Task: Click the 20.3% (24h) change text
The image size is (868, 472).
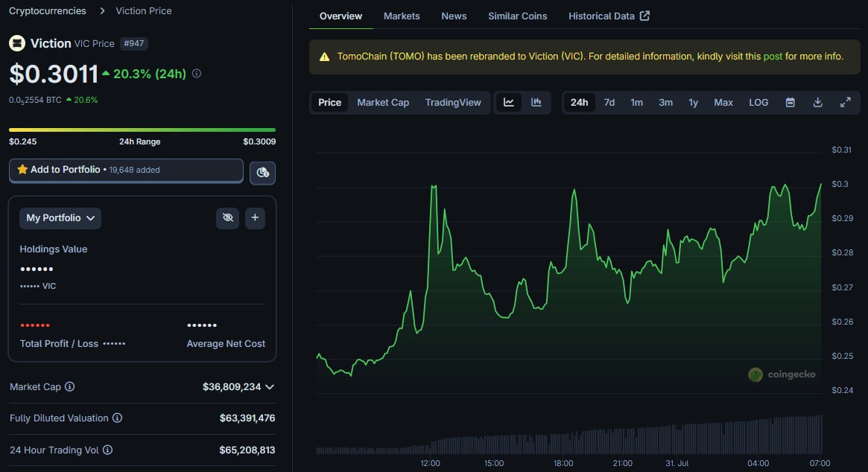Action: 150,74
